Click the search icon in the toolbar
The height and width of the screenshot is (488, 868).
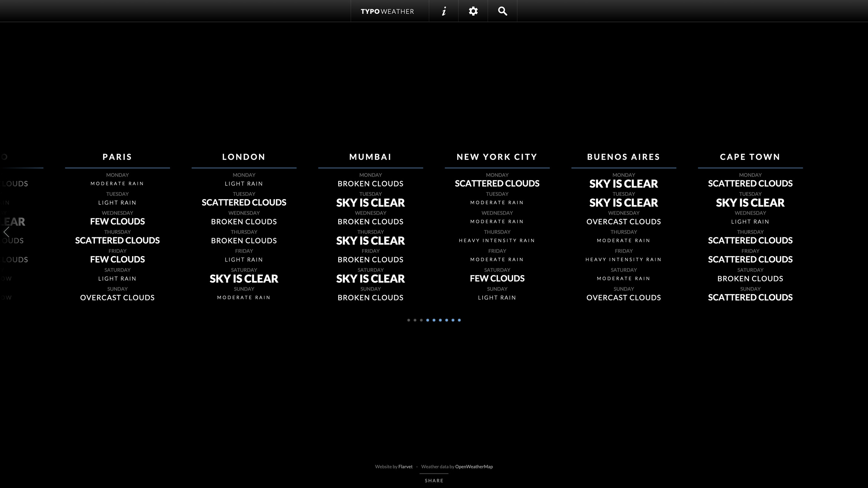[x=503, y=11]
